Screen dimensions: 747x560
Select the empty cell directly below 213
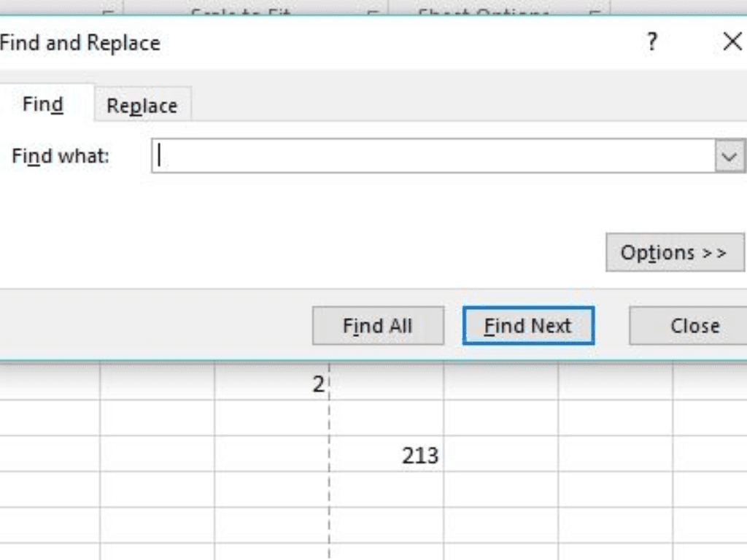pyautogui.click(x=386, y=489)
